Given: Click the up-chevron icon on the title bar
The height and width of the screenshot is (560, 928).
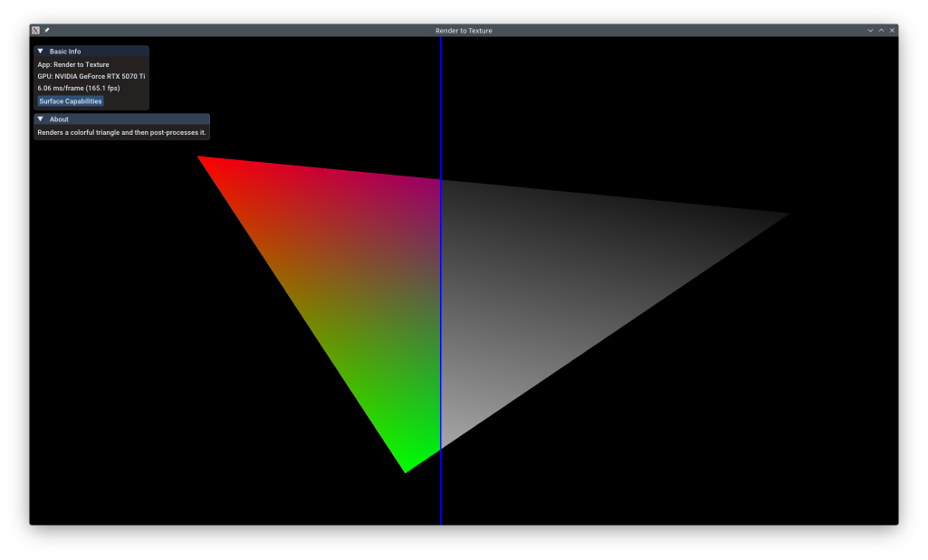Looking at the screenshot, I should pyautogui.click(x=881, y=30).
